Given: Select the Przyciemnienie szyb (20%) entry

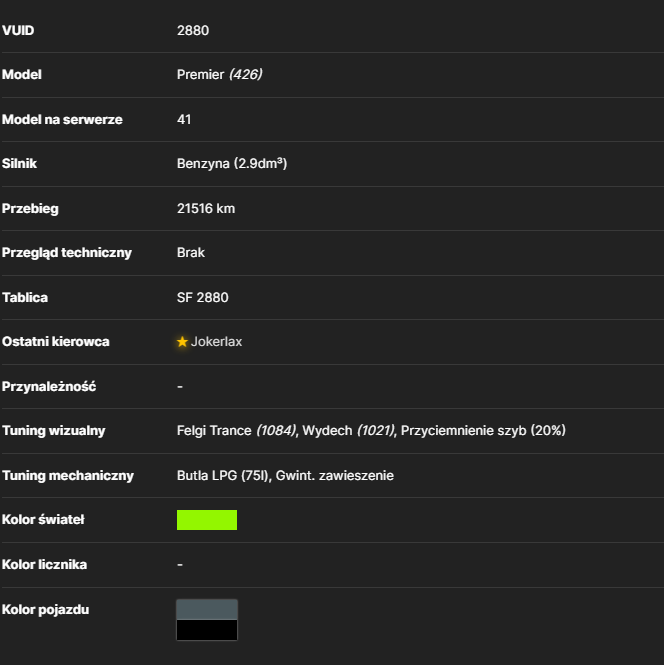Looking at the screenshot, I should 483,431.
